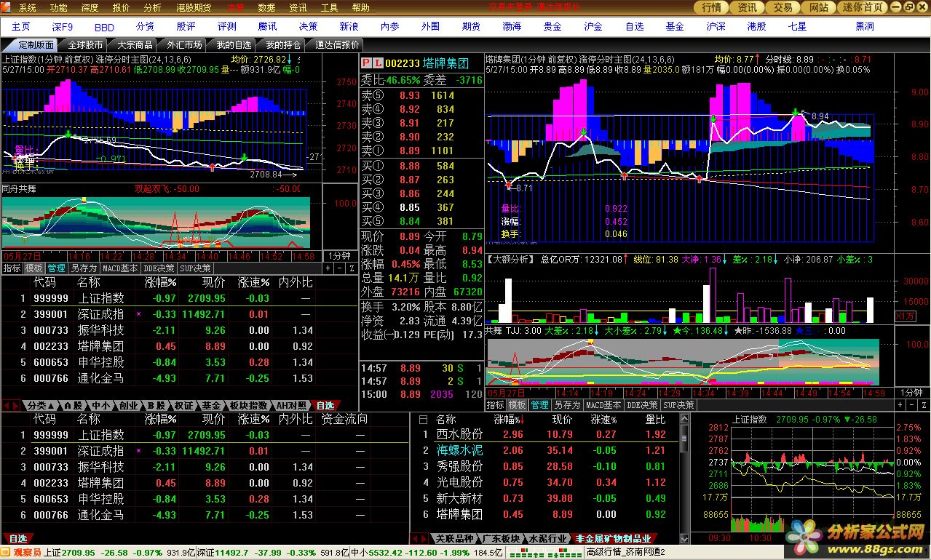Viewport: 931px width, 560px height.
Task: Click DDE决策 under right chart
Action: [642, 405]
